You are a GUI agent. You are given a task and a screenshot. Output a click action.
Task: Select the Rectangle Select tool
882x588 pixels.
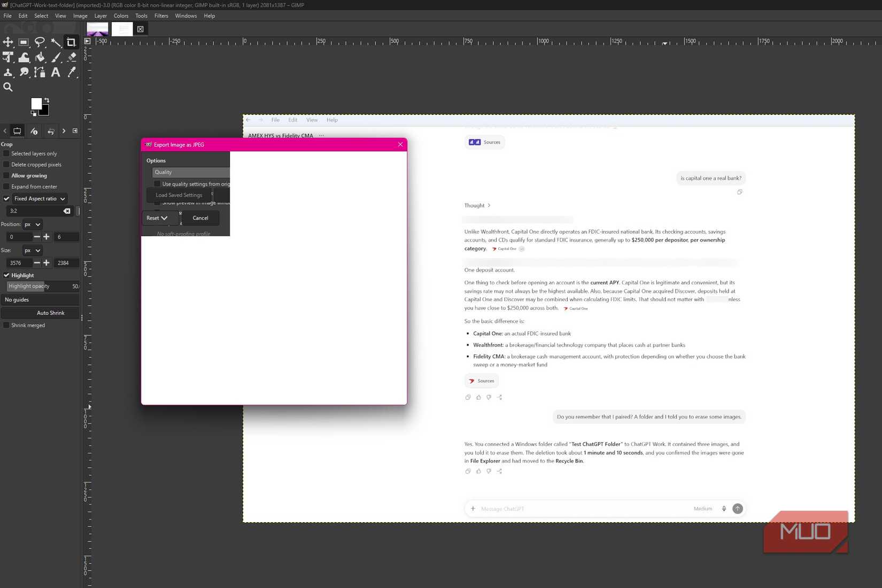(x=24, y=42)
